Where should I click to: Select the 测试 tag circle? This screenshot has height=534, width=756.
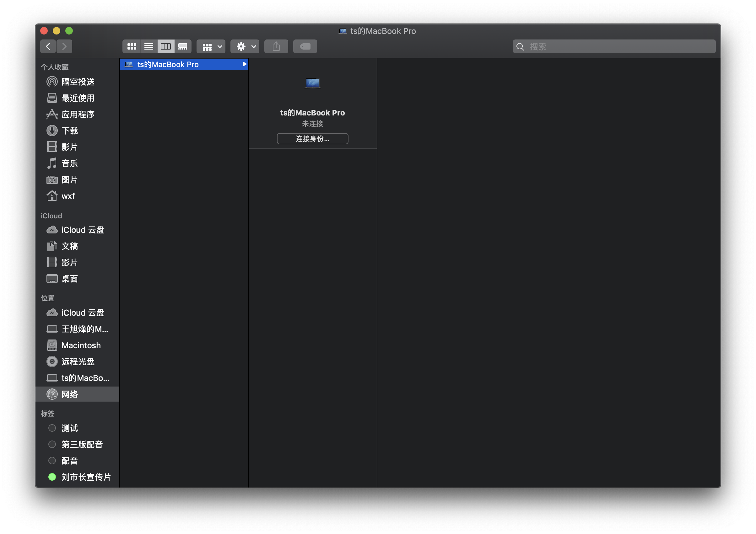tap(52, 428)
